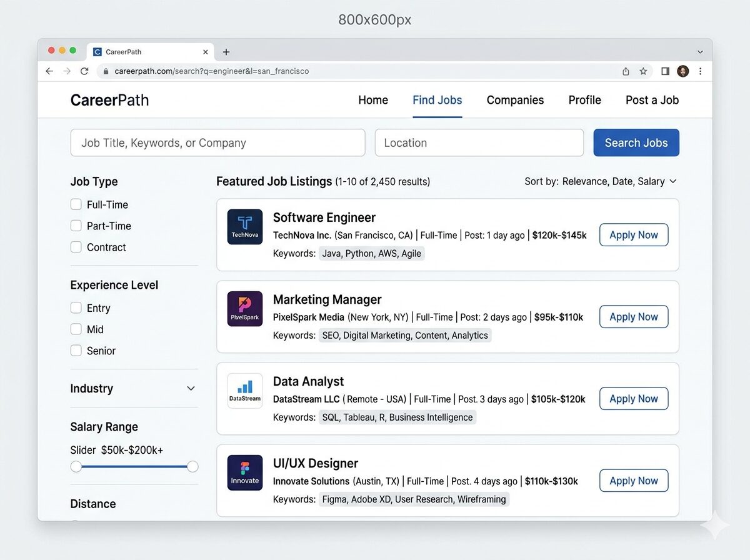The height and width of the screenshot is (560, 750).
Task: Click the Innovate Solutions logo
Action: (245, 472)
